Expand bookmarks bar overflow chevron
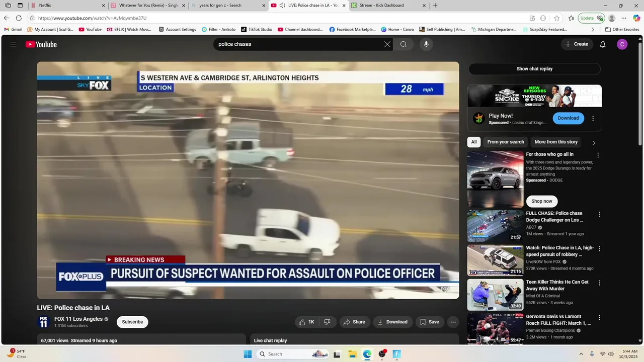 click(593, 30)
